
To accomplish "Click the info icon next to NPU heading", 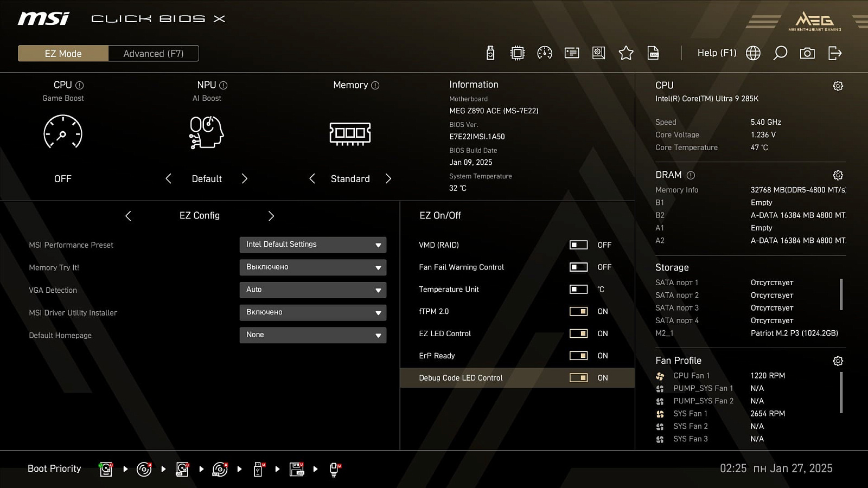I will point(224,85).
